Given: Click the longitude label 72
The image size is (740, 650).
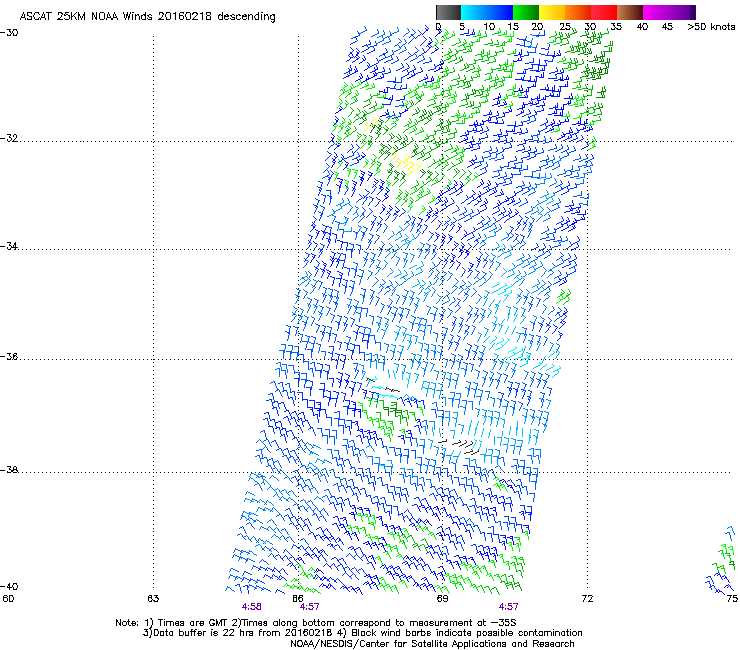Looking at the screenshot, I should (x=587, y=599).
